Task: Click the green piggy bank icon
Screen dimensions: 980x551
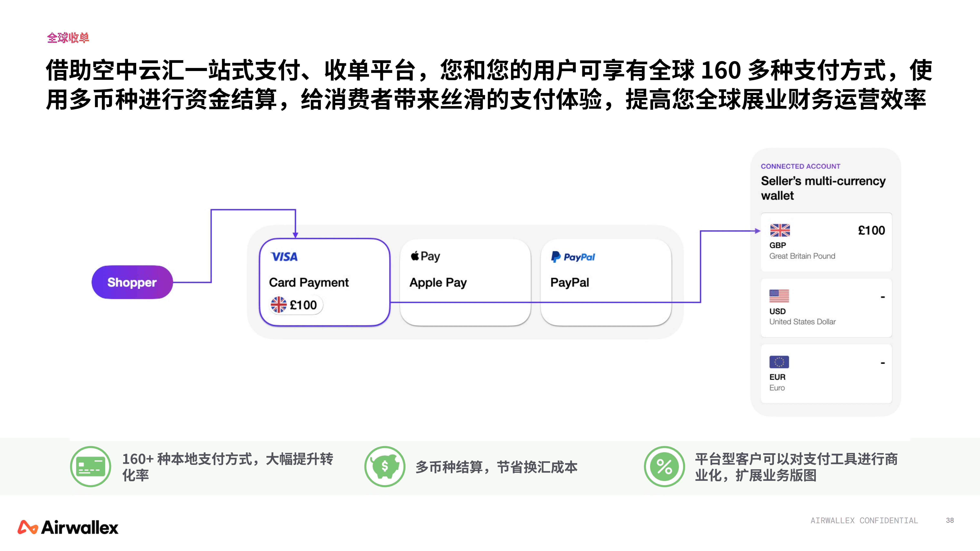Action: (385, 467)
